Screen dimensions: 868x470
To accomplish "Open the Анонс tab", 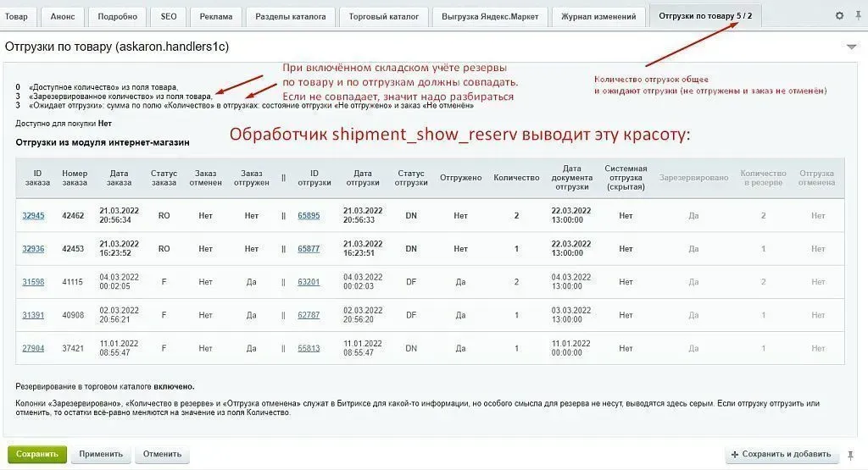I will (63, 17).
